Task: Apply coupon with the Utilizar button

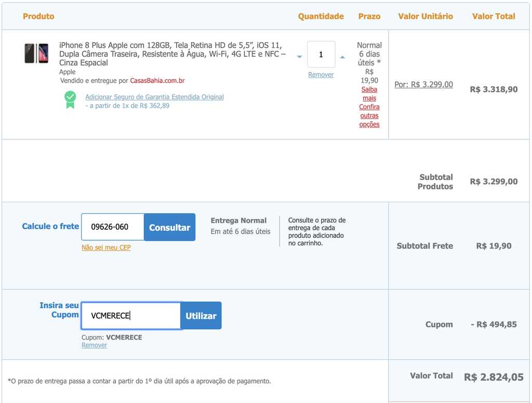Action: pos(201,316)
